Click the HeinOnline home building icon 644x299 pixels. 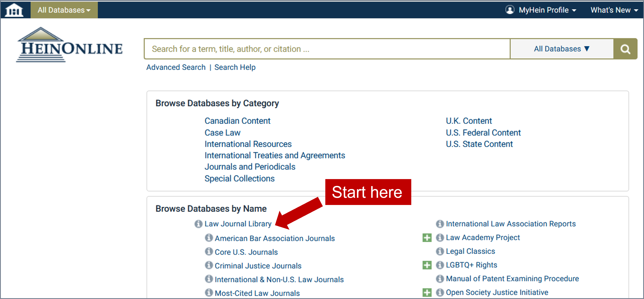[x=14, y=10]
